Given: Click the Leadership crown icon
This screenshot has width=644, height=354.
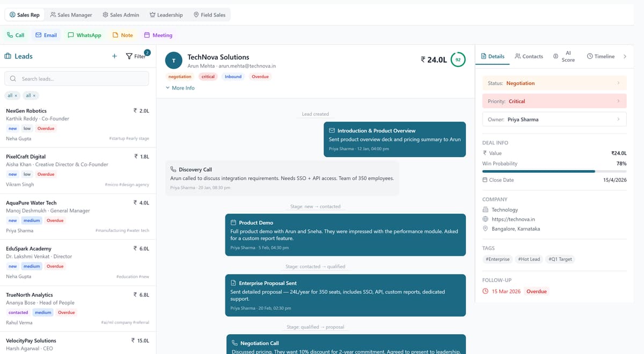Looking at the screenshot, I should (x=152, y=15).
